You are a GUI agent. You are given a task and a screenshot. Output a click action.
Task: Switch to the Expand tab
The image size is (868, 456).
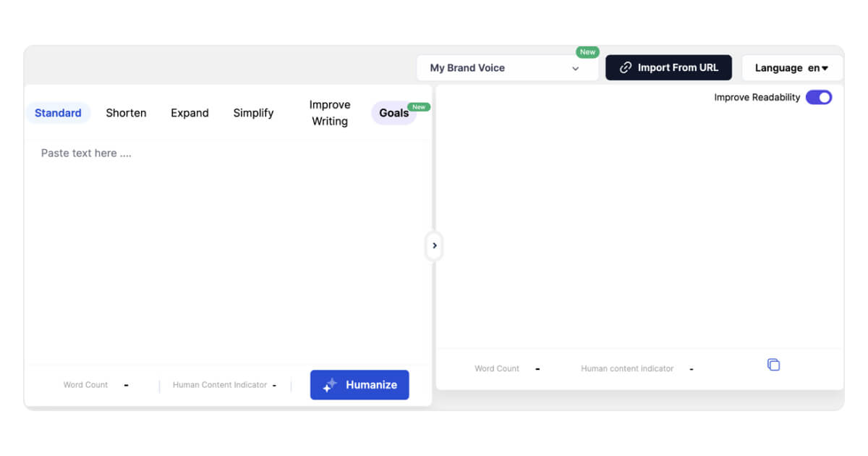(190, 113)
